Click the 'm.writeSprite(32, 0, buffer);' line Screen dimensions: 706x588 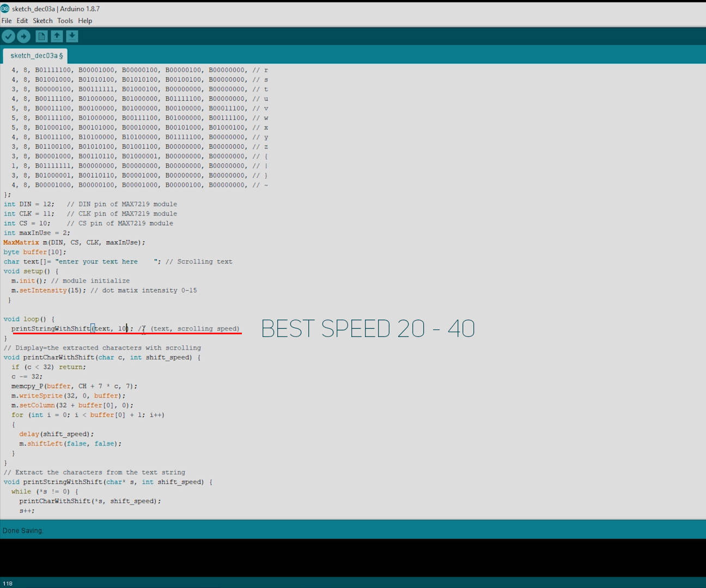[x=68, y=396]
